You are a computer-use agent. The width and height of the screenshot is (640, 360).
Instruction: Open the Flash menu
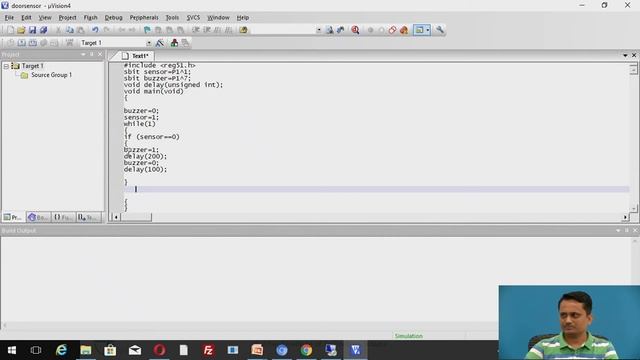(91, 18)
